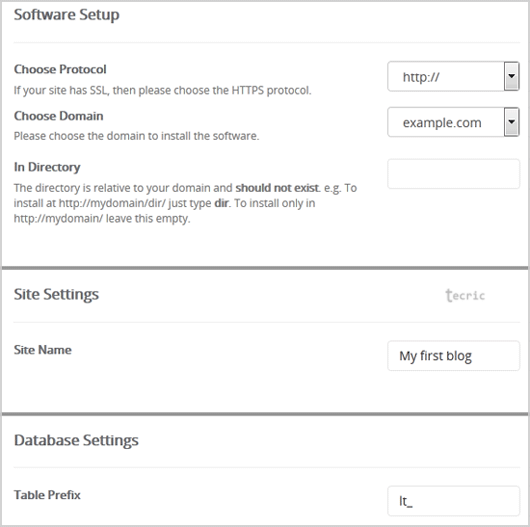Viewport: 530px width, 527px height.
Task: Click the Site Name field containing My first blog
Action: [453, 356]
